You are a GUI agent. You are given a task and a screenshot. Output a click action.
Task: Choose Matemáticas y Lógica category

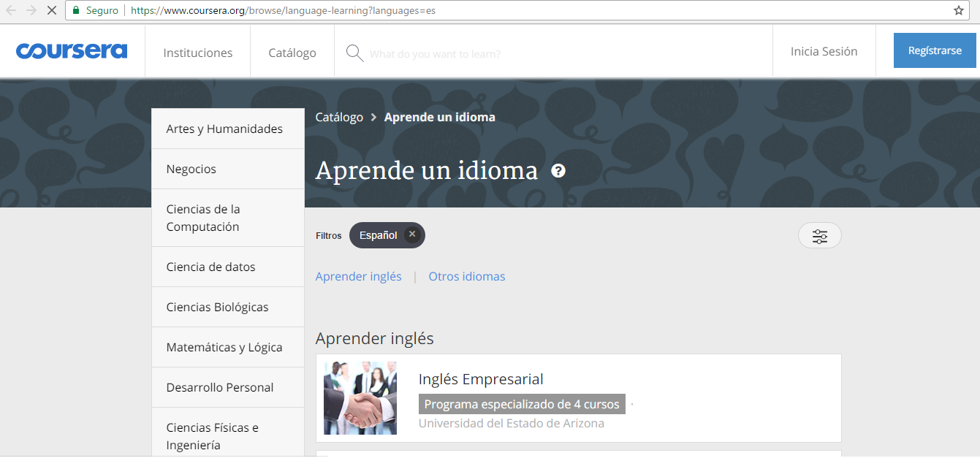coord(224,347)
